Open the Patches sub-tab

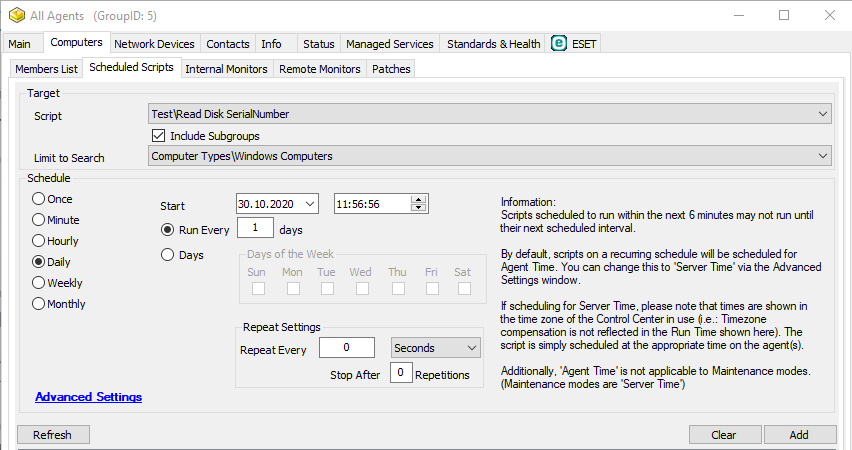[391, 69]
